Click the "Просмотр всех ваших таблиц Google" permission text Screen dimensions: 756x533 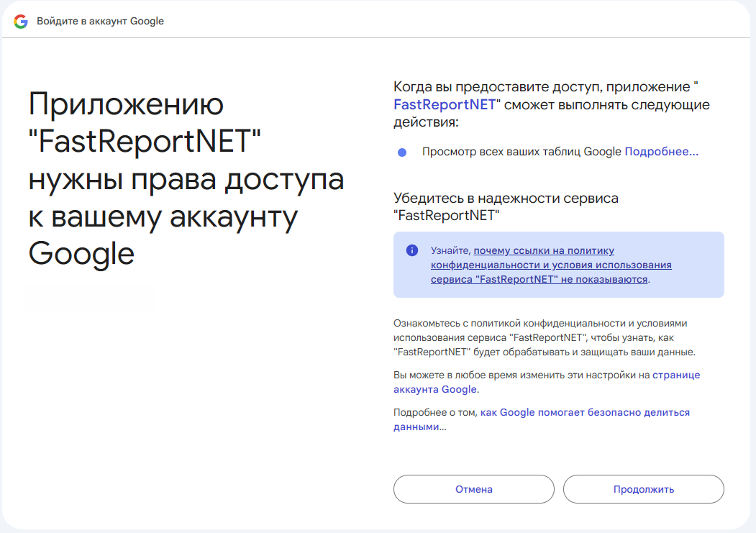pyautogui.click(x=522, y=152)
